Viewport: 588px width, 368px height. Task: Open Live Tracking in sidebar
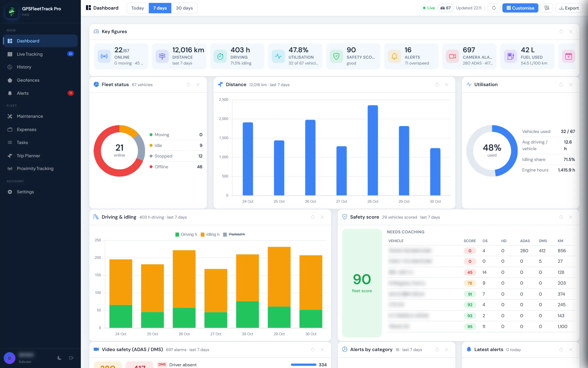(x=40, y=54)
